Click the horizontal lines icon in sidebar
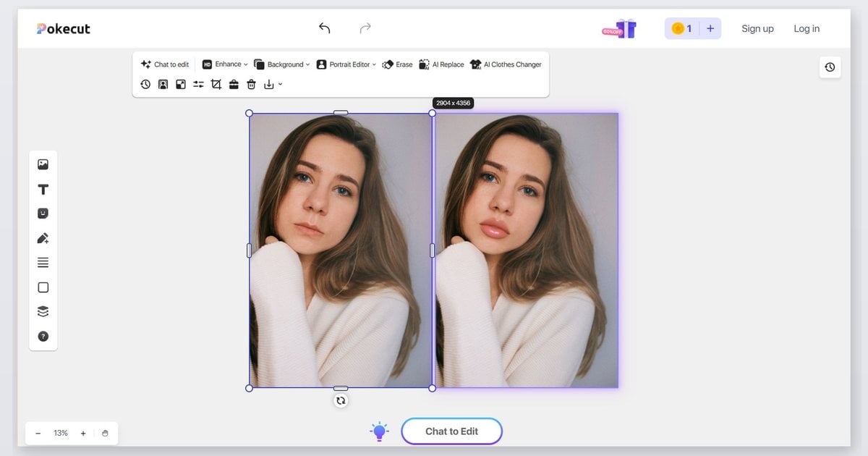The image size is (868, 456). [x=43, y=263]
